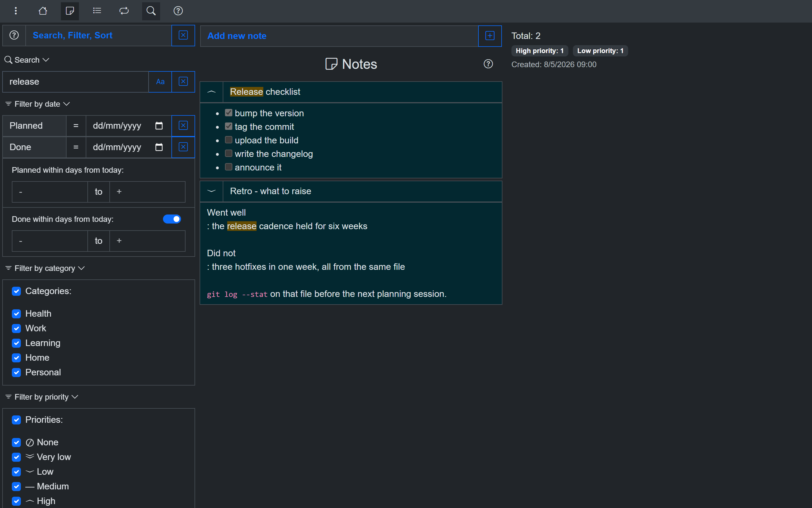This screenshot has width=812, height=508.
Task: Open the Notes section help icon
Action: [x=488, y=64]
